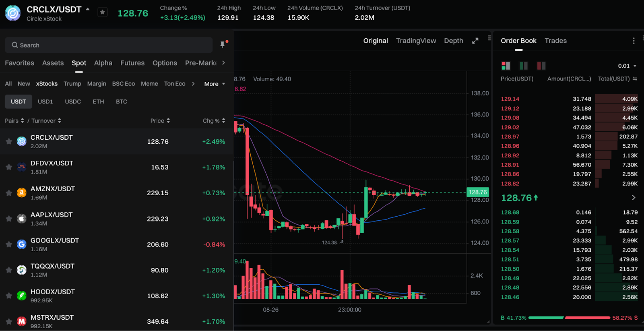Favorite the TQQQX/USDT row star
644x331 pixels.
[9, 270]
